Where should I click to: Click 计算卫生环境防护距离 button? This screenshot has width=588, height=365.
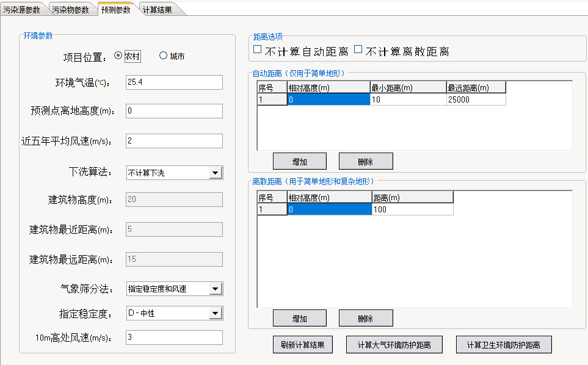point(504,344)
